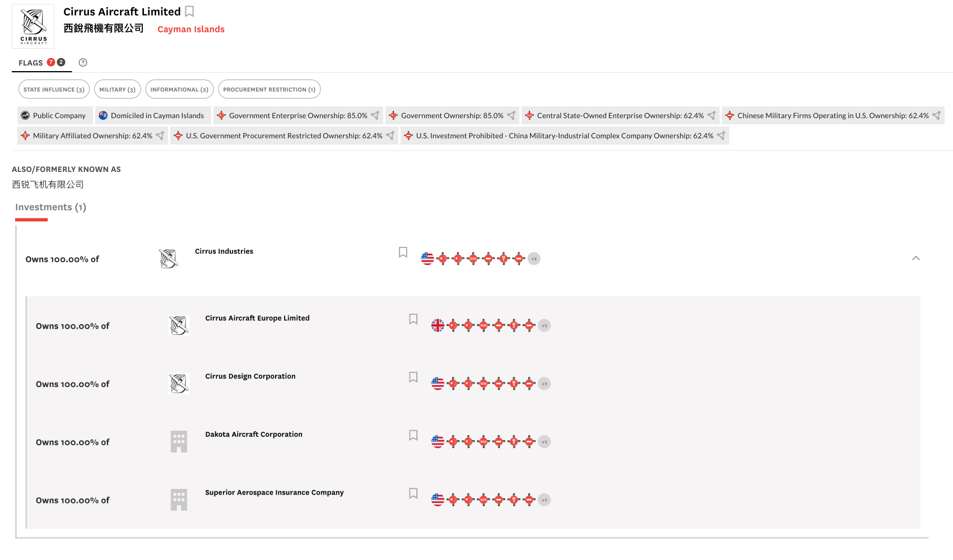Image resolution: width=953 pixels, height=560 pixels.
Task: Show +1 more flags for Cirrus Industries
Action: click(534, 259)
